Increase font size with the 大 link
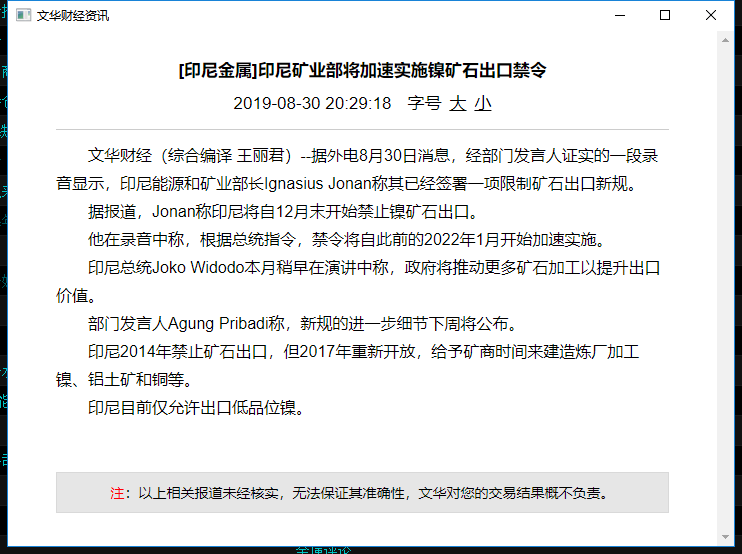This screenshot has width=742, height=554. click(458, 103)
